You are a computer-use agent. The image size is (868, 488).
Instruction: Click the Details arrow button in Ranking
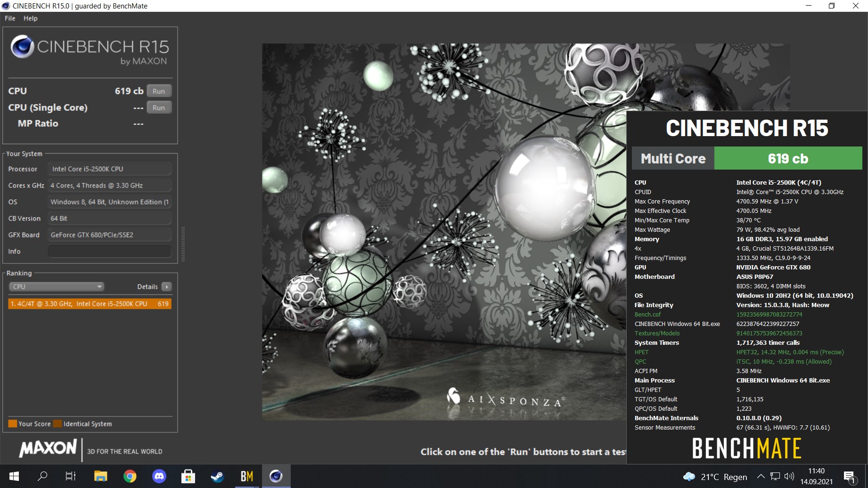point(167,286)
